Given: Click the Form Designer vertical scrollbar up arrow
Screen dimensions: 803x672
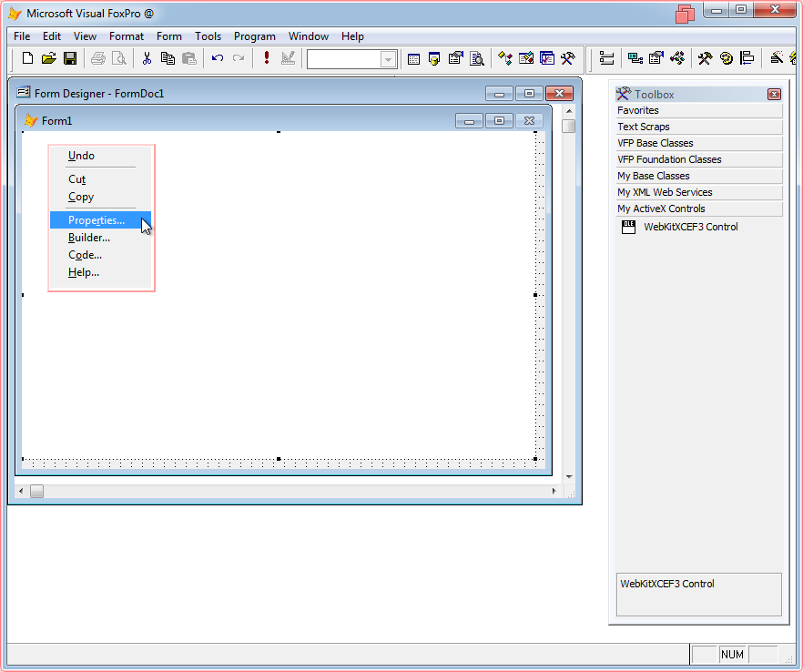Looking at the screenshot, I should tap(569, 111).
